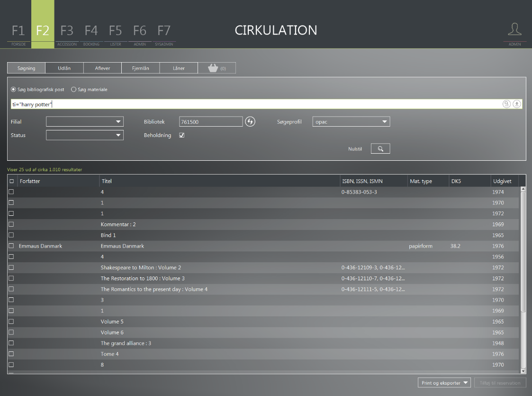Click the Bibliotek field containing 761500
The height and width of the screenshot is (396, 532).
(211, 121)
